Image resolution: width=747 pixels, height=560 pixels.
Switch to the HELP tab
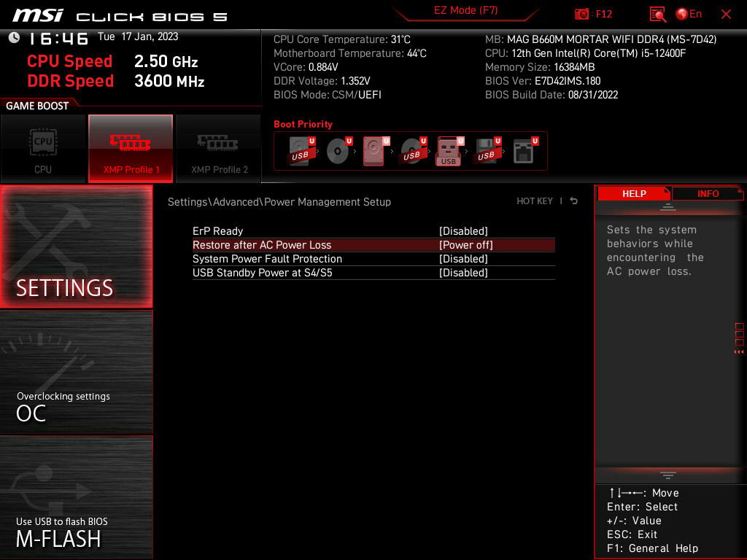(634, 193)
